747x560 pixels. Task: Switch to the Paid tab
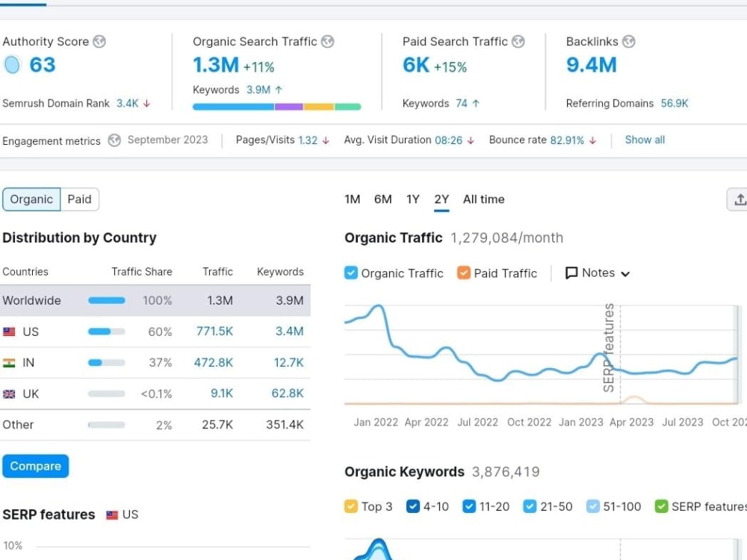[80, 199]
